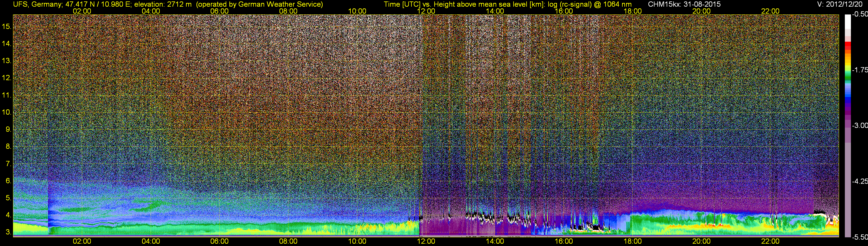The image size is (868, 246).
Task: Click the 08:00 label on the bottom time axis
Action: click(x=288, y=241)
